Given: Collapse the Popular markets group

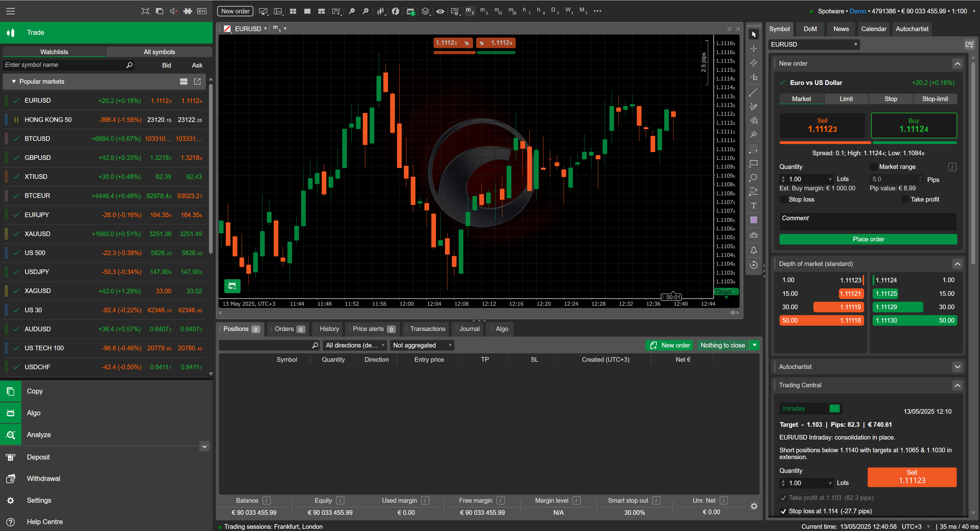Looking at the screenshot, I should 14,81.
